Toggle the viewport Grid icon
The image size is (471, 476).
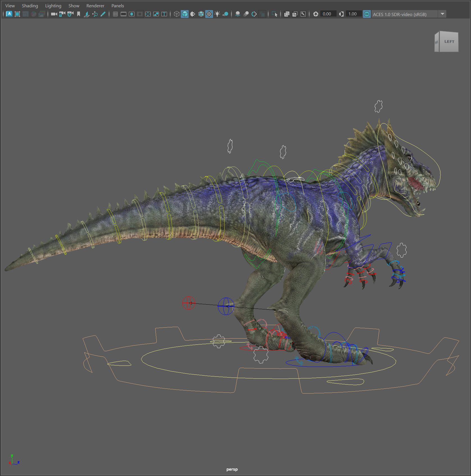pyautogui.click(x=115, y=14)
